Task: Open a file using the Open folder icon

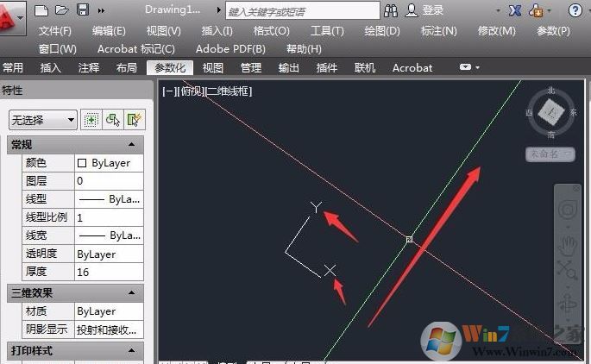Action: 62,9
